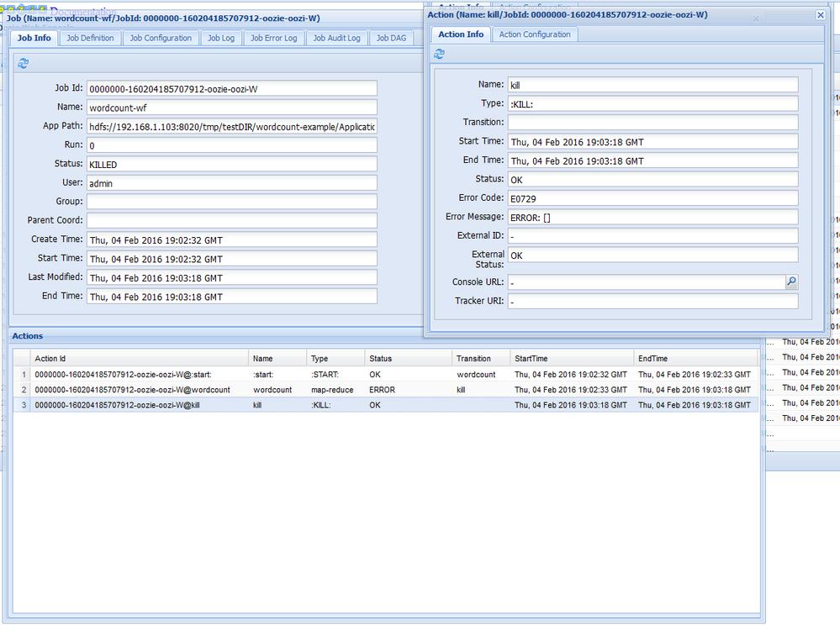Open the Job Log tab

221,38
